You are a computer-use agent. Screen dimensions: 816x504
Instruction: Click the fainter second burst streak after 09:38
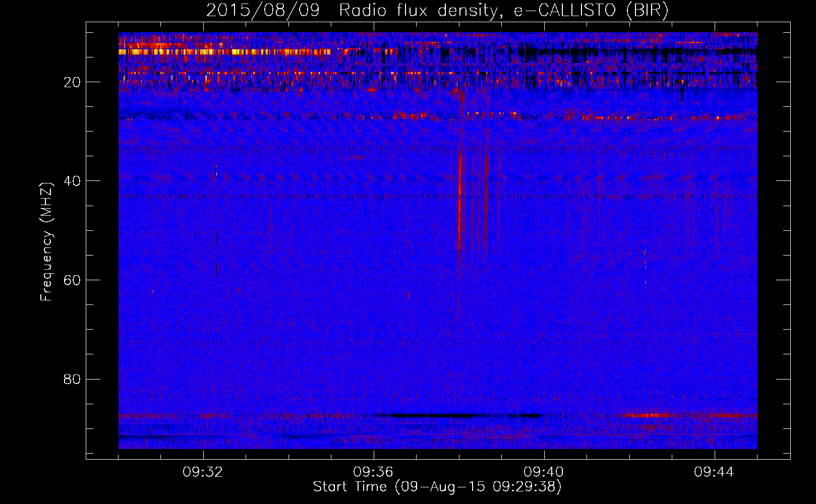[486, 199]
